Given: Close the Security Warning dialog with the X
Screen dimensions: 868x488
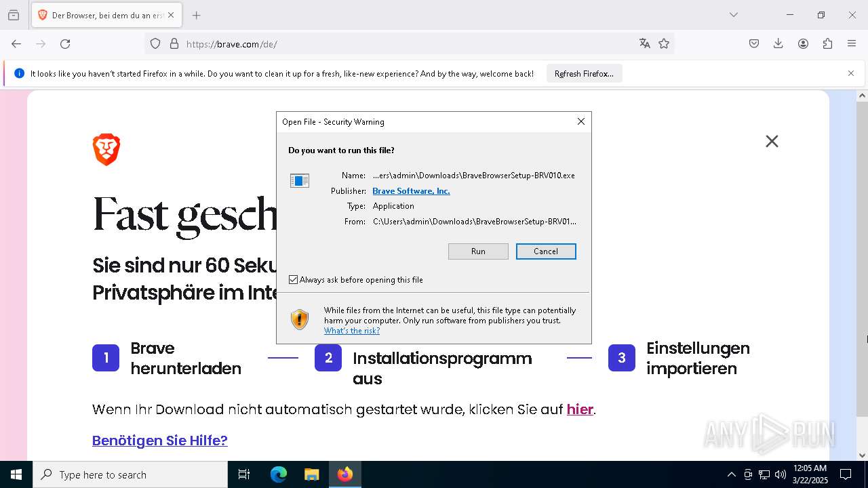Looking at the screenshot, I should click(580, 121).
